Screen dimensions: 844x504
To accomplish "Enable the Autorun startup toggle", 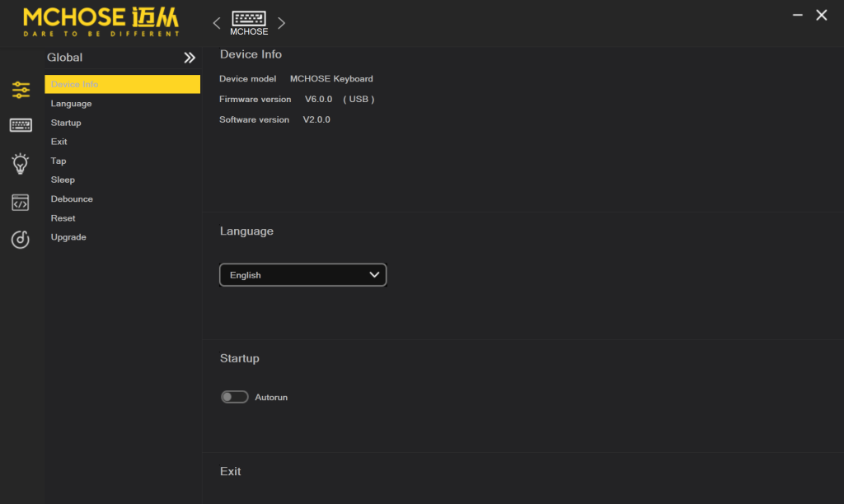I will tap(235, 397).
